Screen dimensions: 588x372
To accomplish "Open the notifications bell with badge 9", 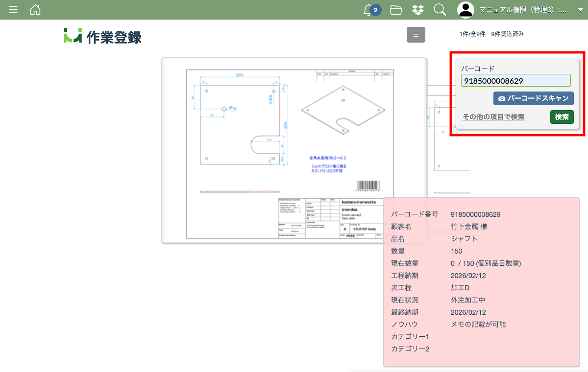I will (x=368, y=10).
